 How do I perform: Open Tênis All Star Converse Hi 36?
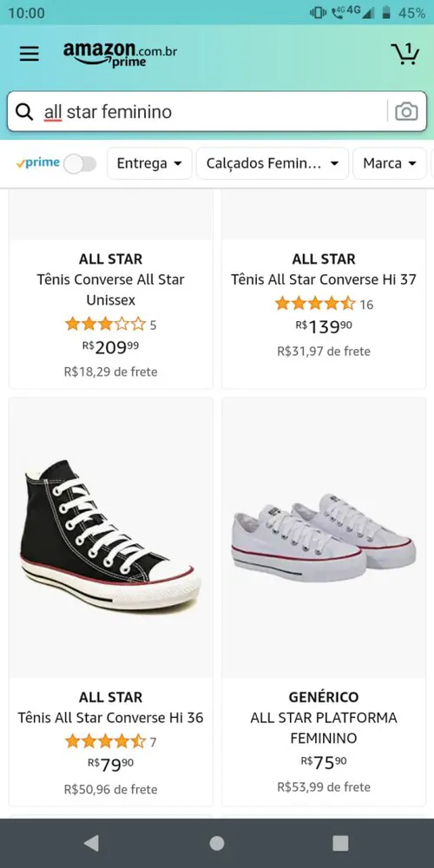[111, 718]
